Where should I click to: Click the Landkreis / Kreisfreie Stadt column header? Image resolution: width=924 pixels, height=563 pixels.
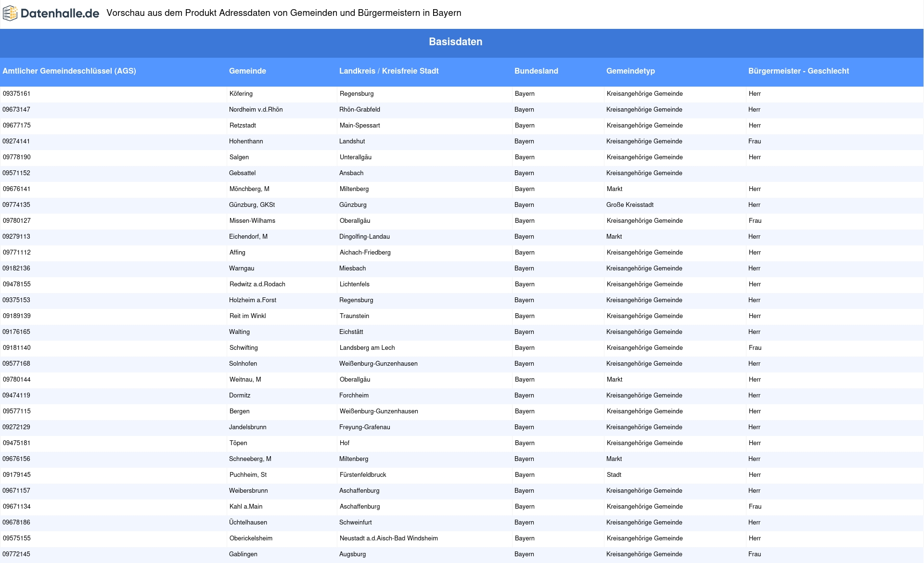[389, 71]
